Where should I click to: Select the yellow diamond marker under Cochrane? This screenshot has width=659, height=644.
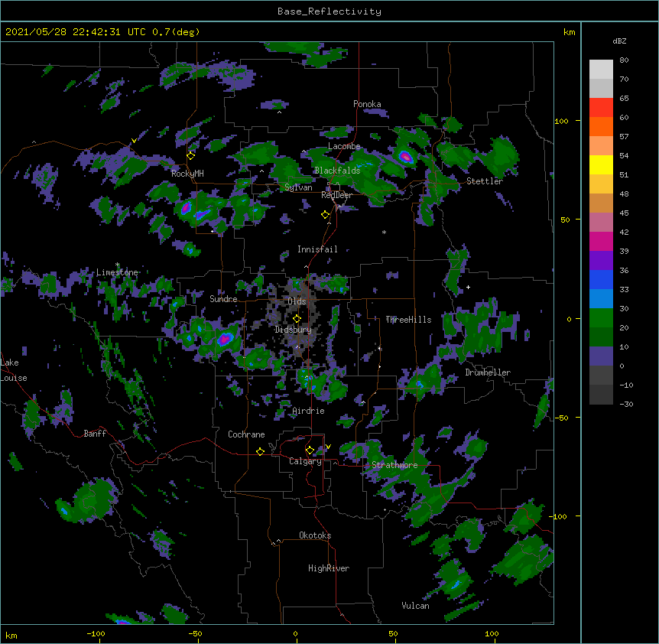pyautogui.click(x=260, y=451)
